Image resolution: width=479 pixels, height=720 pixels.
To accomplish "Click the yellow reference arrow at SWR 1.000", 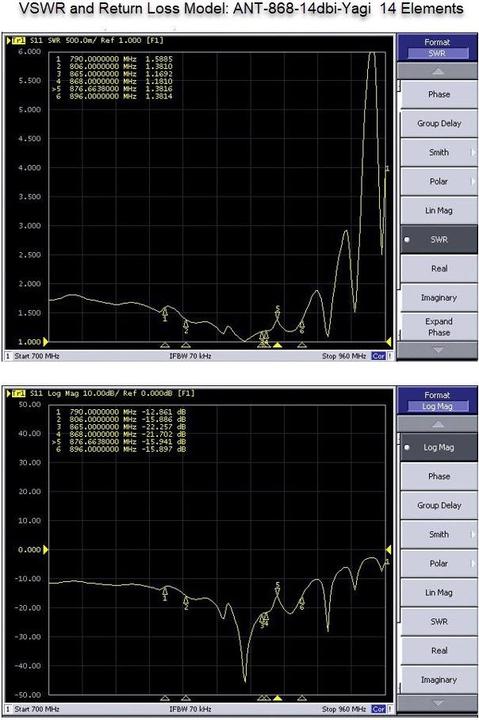I will click(45, 342).
